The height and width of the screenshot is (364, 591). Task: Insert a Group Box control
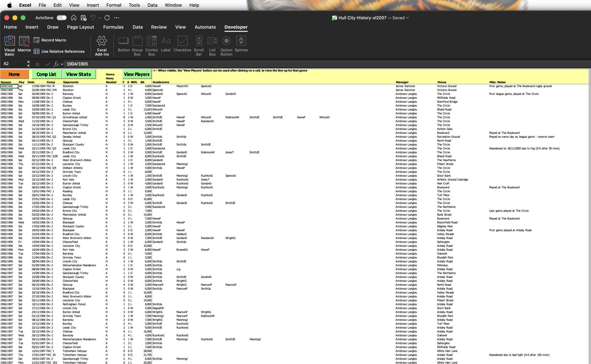point(137,46)
